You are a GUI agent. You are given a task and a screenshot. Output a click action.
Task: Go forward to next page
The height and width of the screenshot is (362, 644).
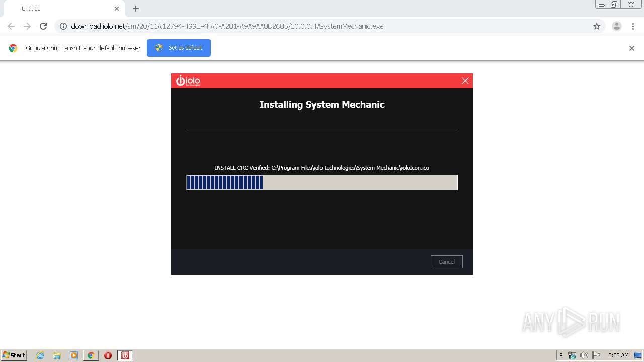27,26
